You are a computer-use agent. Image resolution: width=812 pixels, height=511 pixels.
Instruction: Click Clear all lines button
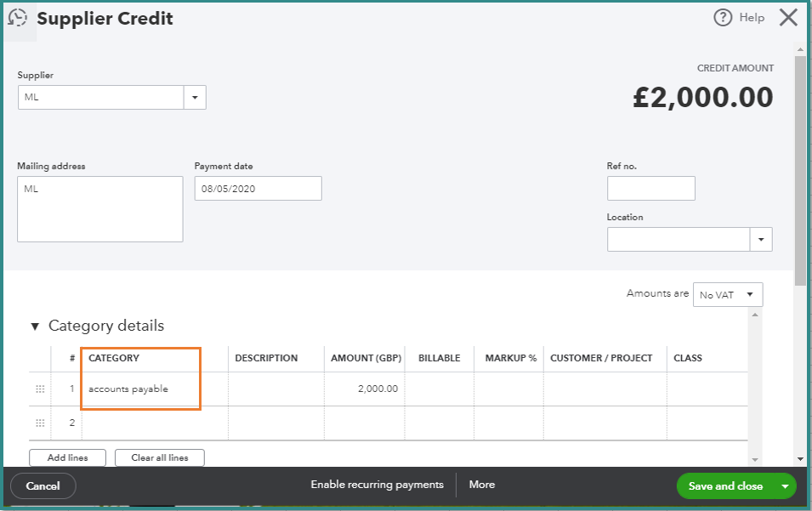(160, 457)
